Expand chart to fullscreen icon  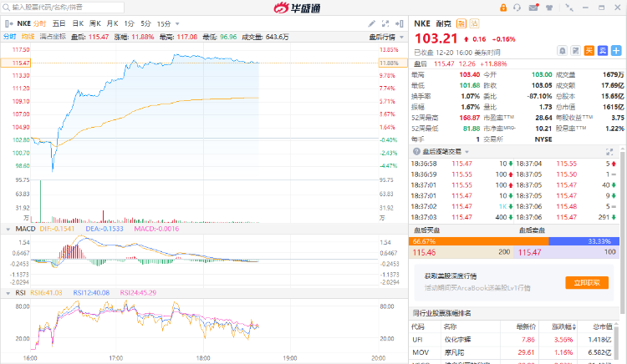(x=385, y=23)
